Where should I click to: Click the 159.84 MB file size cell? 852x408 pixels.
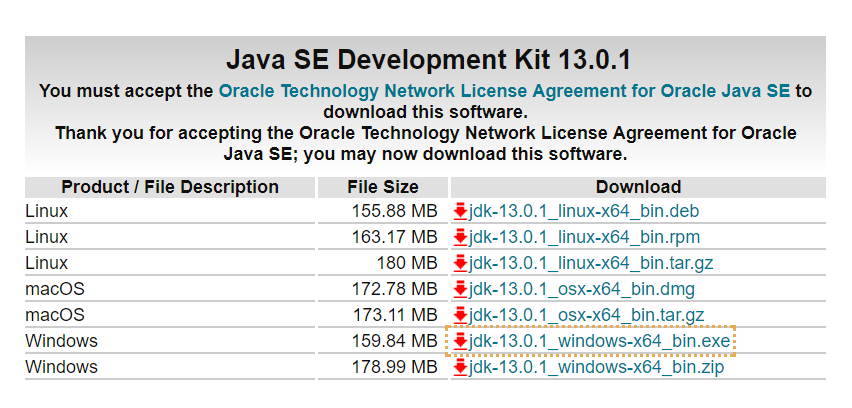[x=394, y=342]
